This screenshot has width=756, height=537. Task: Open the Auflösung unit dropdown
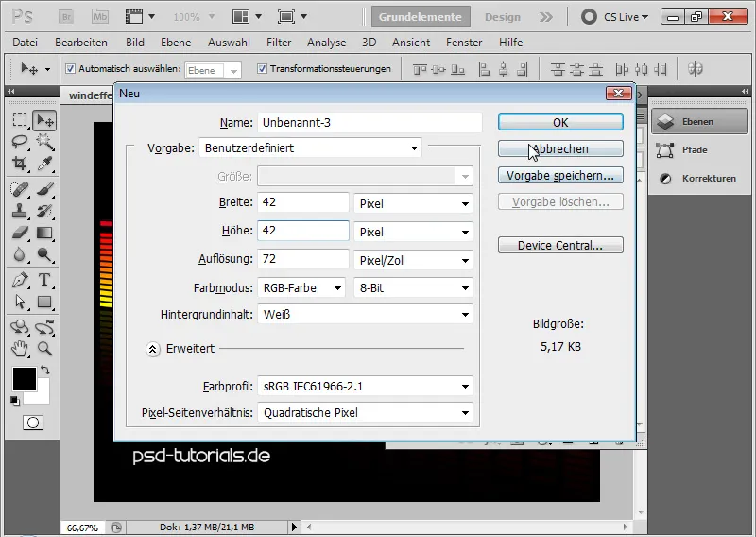[413, 261]
